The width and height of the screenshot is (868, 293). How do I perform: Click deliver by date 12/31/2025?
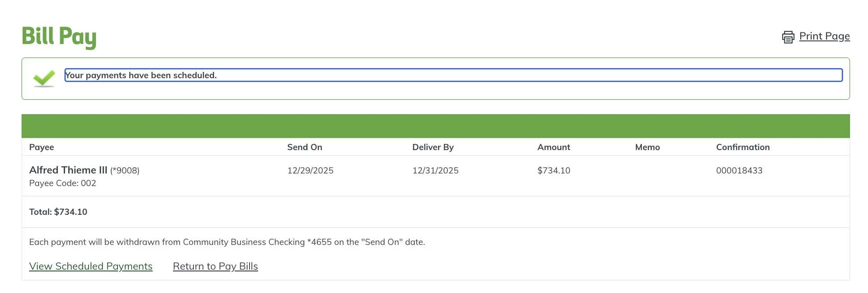pos(435,170)
